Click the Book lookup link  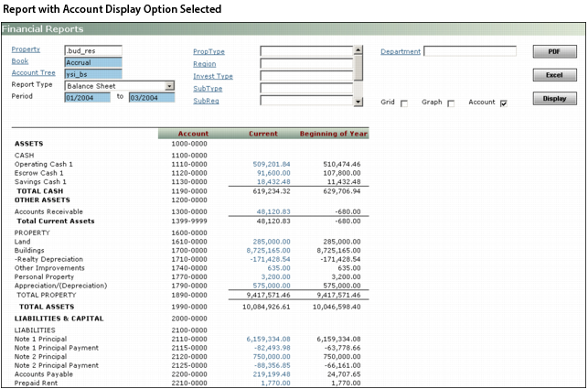(x=19, y=61)
